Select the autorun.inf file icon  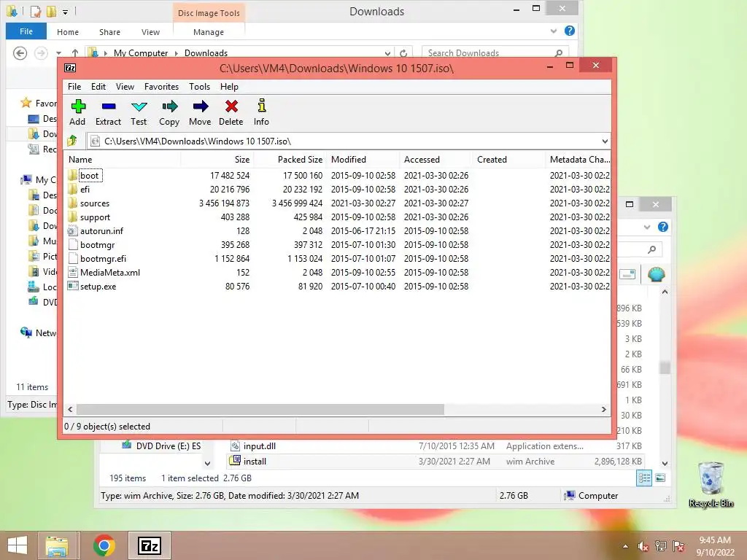point(72,231)
